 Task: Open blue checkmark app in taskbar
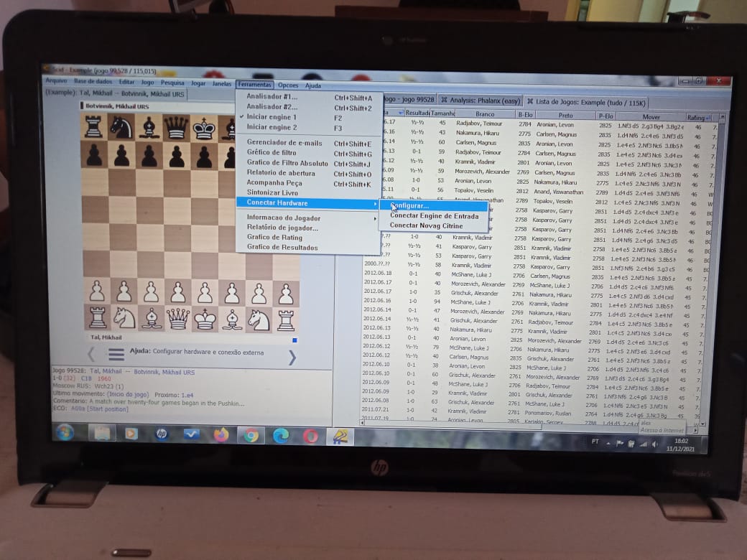pos(191,434)
